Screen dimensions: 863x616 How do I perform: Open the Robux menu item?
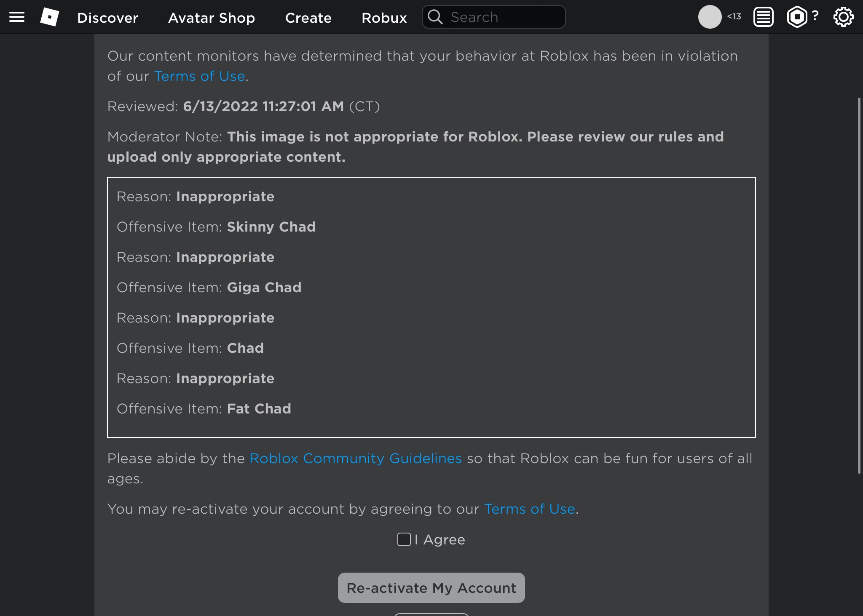(384, 18)
